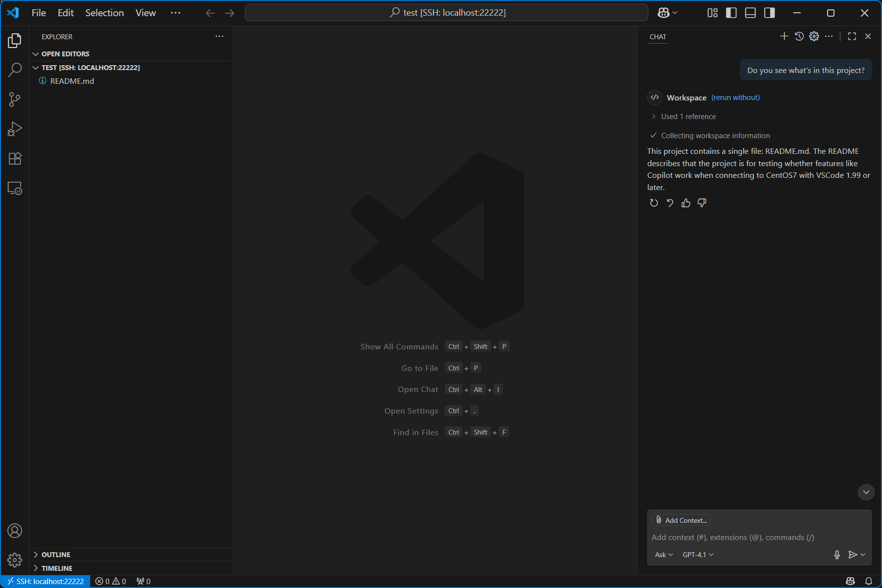Open the GPT-4.1 model picker dropdown
The width and height of the screenshot is (882, 588).
click(698, 555)
